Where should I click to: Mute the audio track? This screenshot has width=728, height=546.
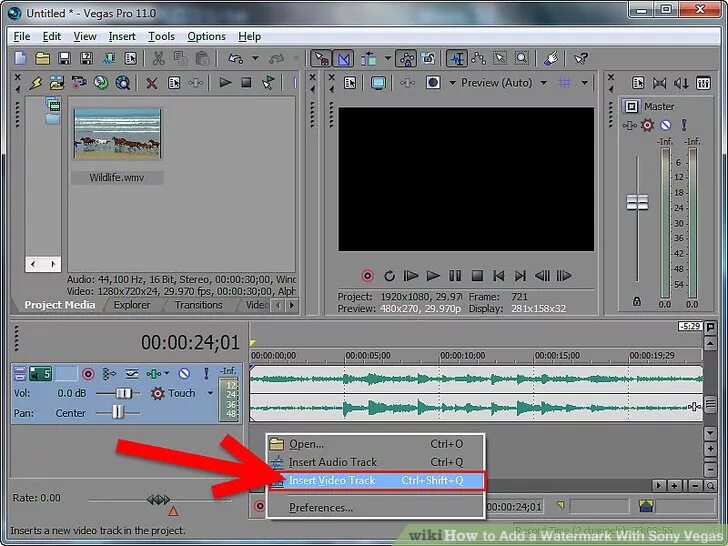pyautogui.click(x=184, y=373)
